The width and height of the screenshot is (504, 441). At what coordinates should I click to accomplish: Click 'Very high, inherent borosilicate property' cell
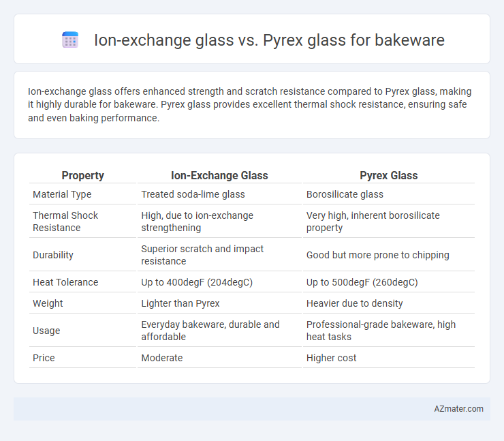pos(373,222)
